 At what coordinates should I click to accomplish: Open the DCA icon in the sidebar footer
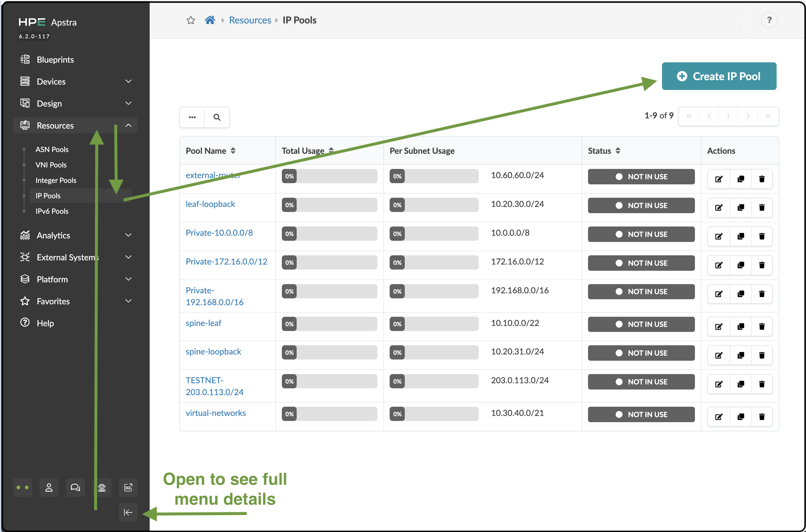pyautogui.click(x=128, y=487)
